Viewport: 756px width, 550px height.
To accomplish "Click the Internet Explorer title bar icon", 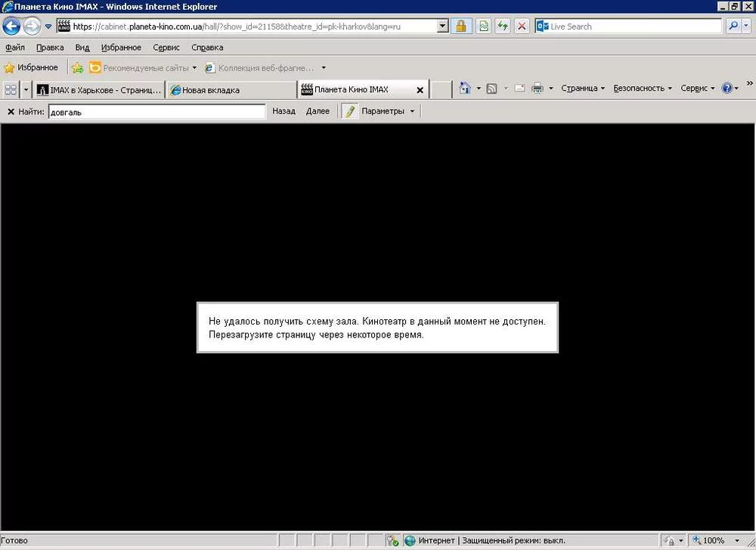I will point(8,7).
